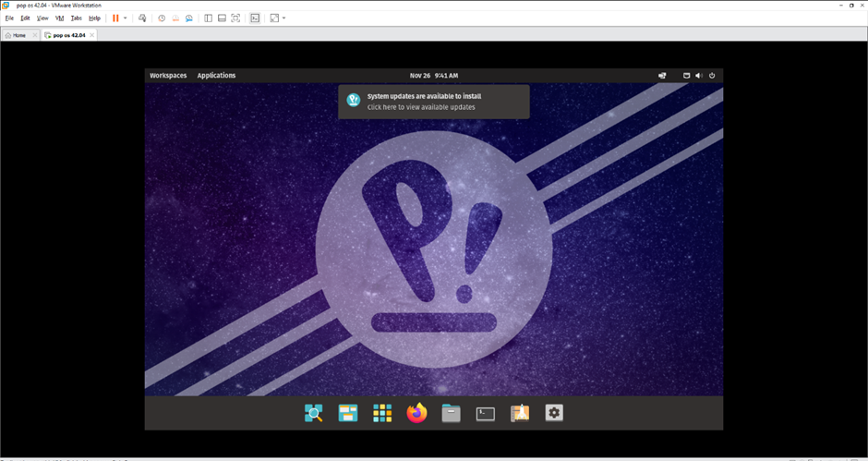Click the magnifier launcher icon in dock
The width and height of the screenshot is (868, 461).
point(314,414)
